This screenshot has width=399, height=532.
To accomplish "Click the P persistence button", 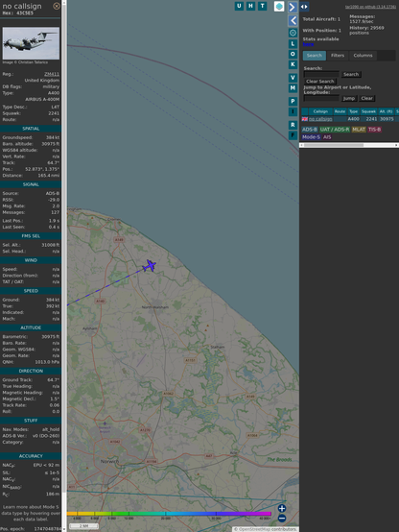I will [x=293, y=102].
